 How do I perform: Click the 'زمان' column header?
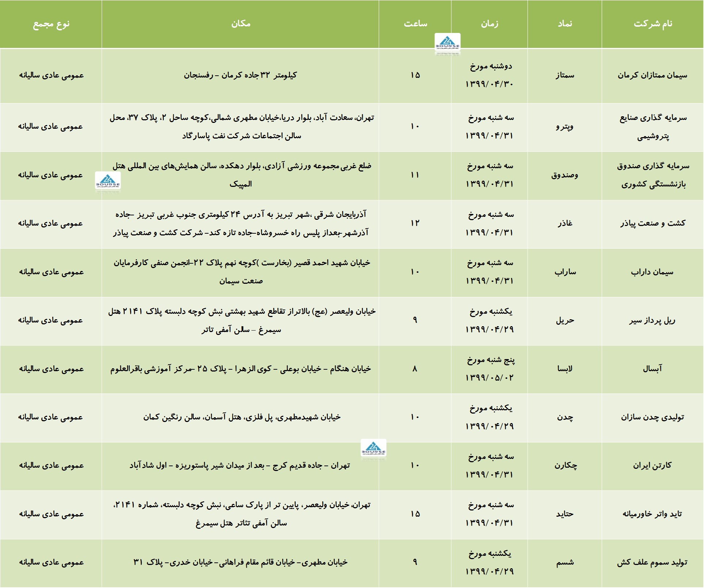[x=489, y=24]
